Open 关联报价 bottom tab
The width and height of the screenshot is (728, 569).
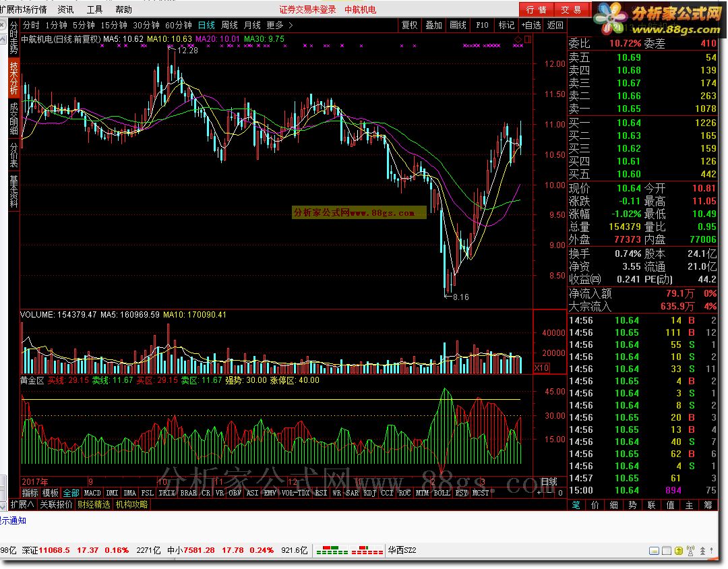tap(56, 504)
